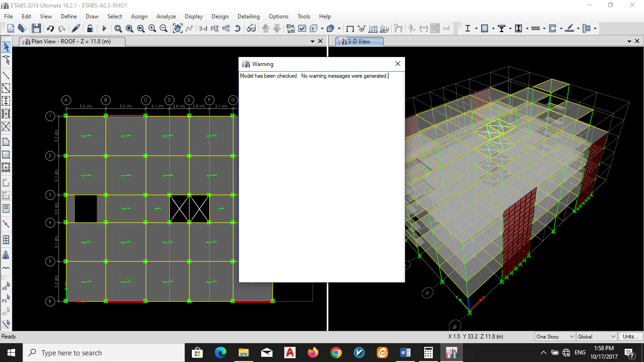This screenshot has width=644, height=362.
Task: Switch to 3-d view icon
Action: [203, 29]
